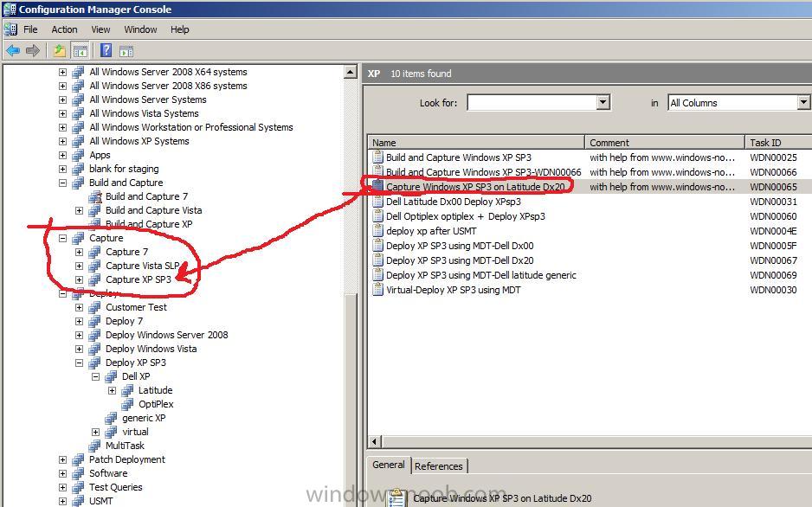Image resolution: width=812 pixels, height=507 pixels.
Task: Select row Deploy XP SP3 using MDT-Dell Dx00
Action: [x=590, y=246]
